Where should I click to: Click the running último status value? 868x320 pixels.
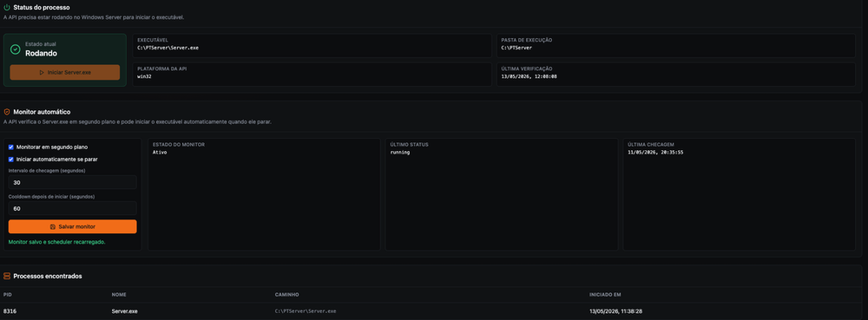tap(399, 152)
